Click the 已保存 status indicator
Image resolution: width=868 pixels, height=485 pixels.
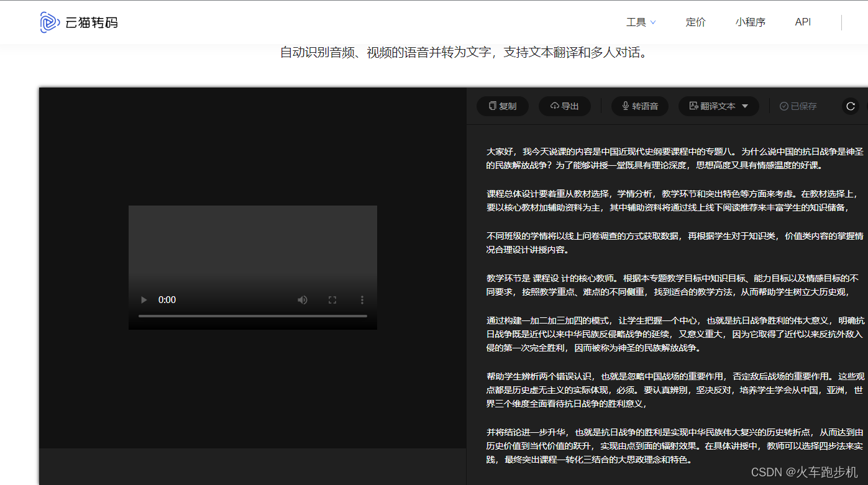click(798, 106)
